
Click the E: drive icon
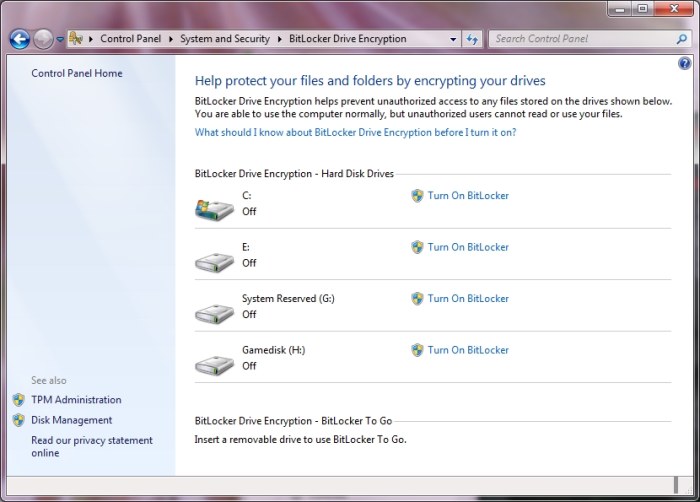(x=214, y=262)
